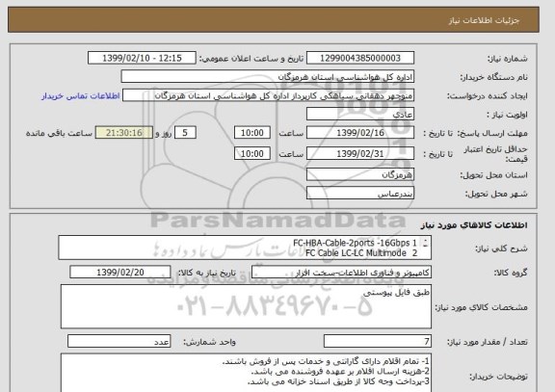Click the request number field 1299004385000003
Viewport: 555px width, 392px height.
360,58
